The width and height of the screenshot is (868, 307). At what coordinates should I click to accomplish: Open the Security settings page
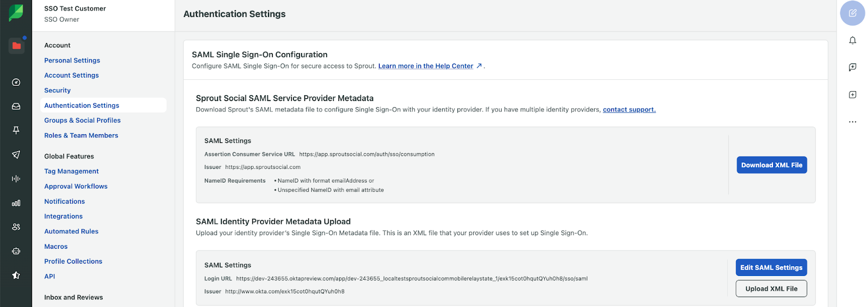tap(58, 91)
